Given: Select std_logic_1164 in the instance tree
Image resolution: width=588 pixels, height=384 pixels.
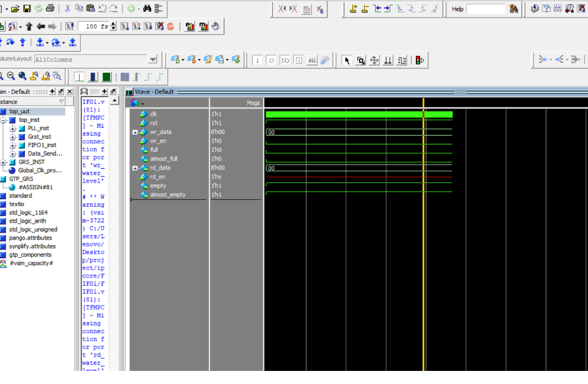Looking at the screenshot, I should (x=29, y=212).
